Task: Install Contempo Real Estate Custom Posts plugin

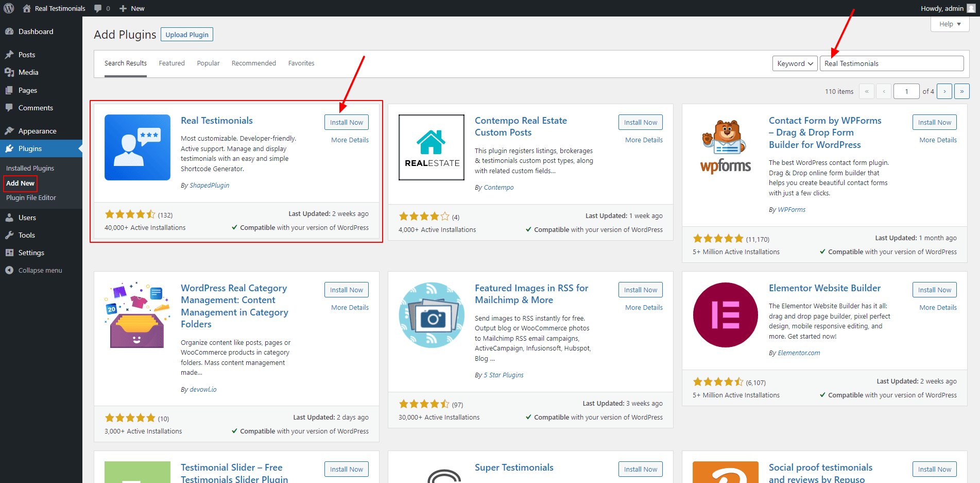Action: [x=641, y=122]
